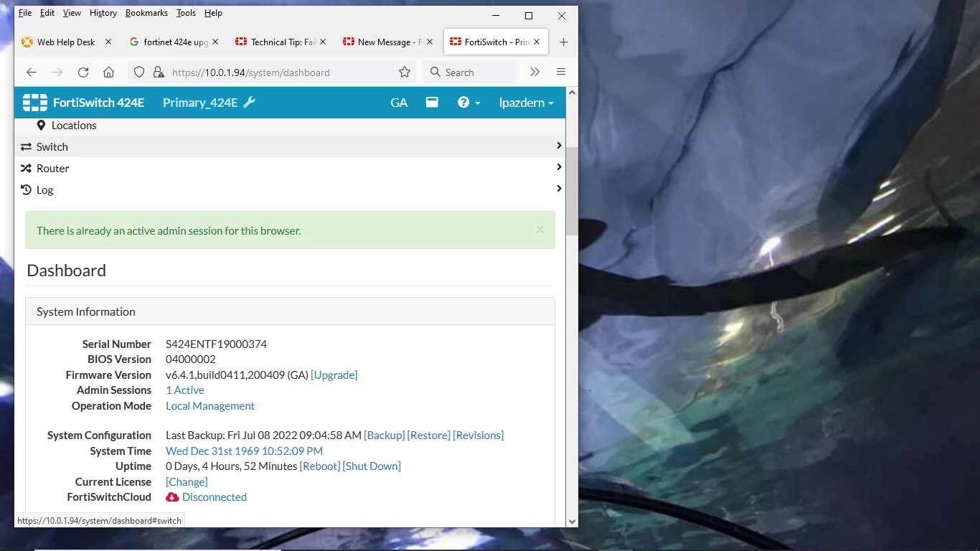980x551 pixels.
Task: Click the serial number S424ENTF19000374
Action: pyautogui.click(x=216, y=344)
